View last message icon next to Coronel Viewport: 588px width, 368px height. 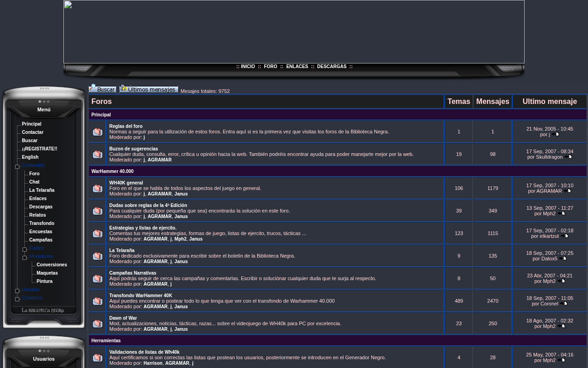[564, 304]
